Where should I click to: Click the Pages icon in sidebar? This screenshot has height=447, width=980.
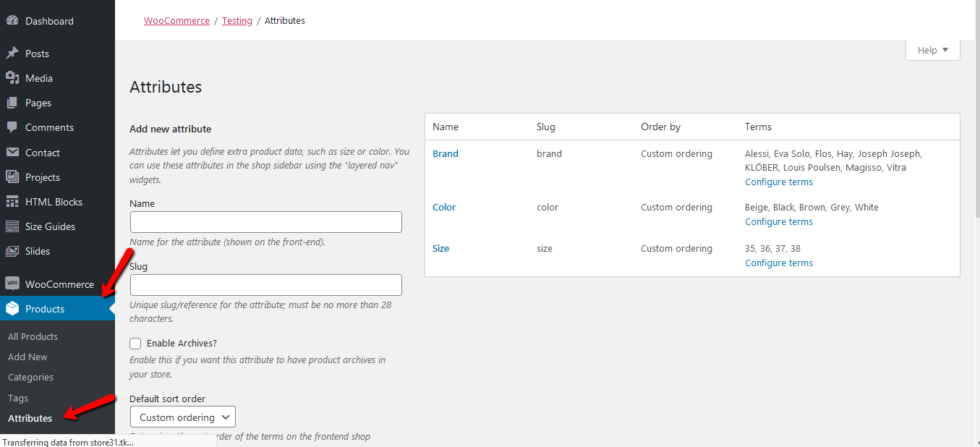coord(12,103)
